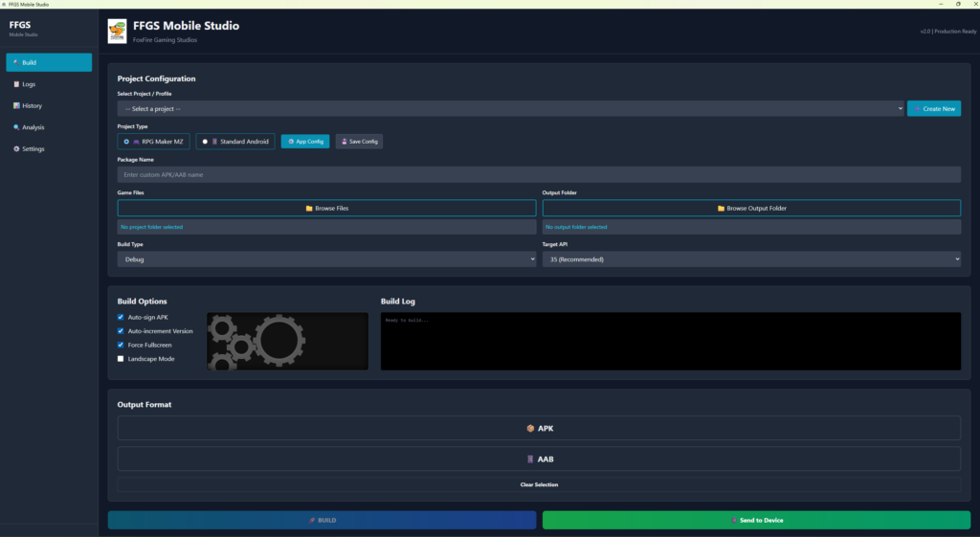Click the FFGS fox logo icon
The width and height of the screenshot is (980, 537).
(x=117, y=31)
